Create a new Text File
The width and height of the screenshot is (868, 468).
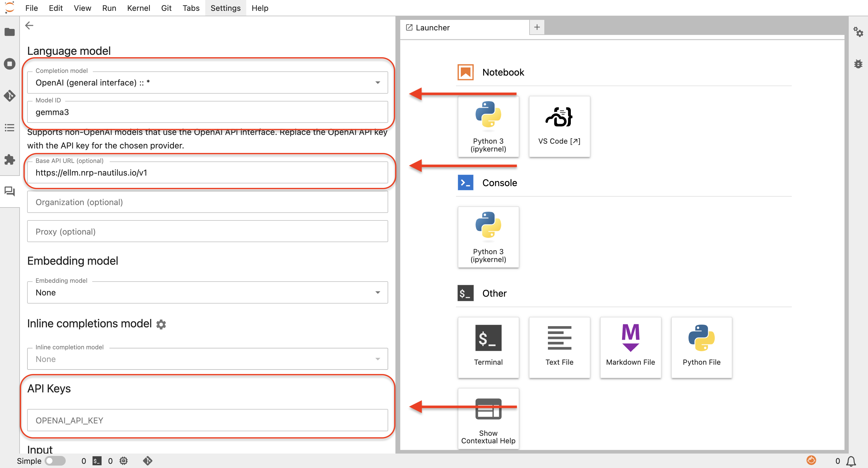559,348
